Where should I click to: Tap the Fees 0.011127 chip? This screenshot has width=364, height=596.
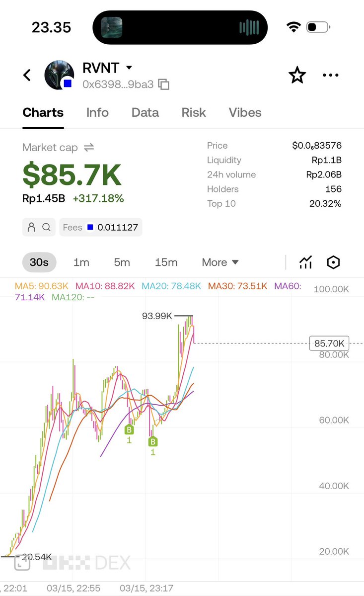point(101,227)
